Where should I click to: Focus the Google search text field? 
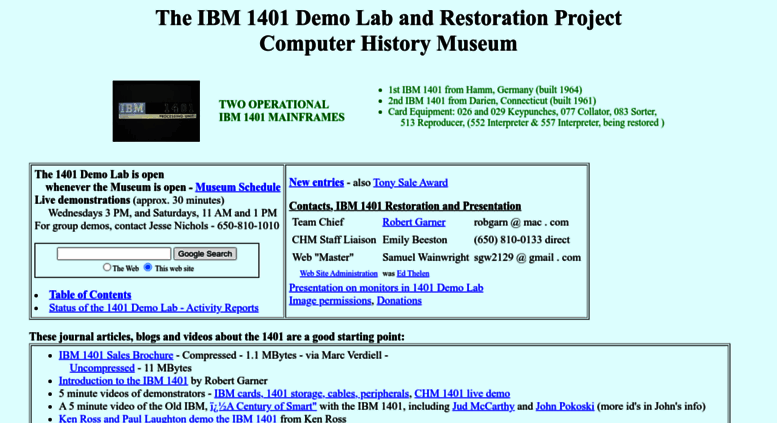point(114,254)
